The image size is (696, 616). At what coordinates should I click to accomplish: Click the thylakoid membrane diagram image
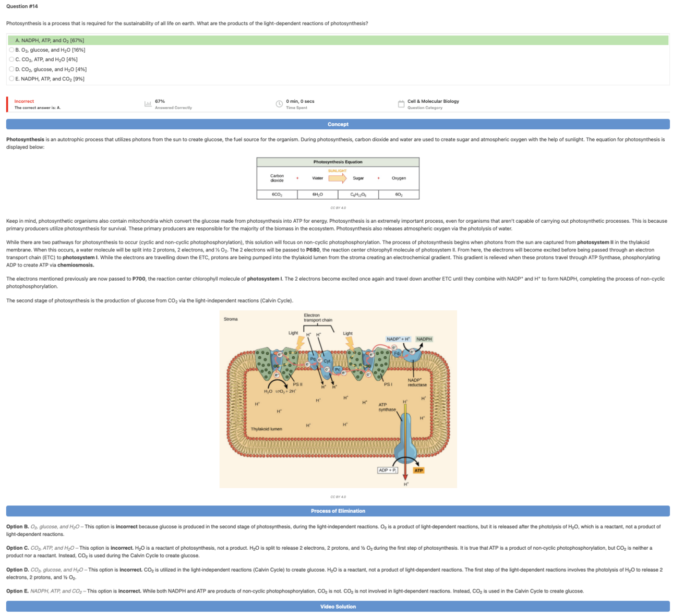338,399
